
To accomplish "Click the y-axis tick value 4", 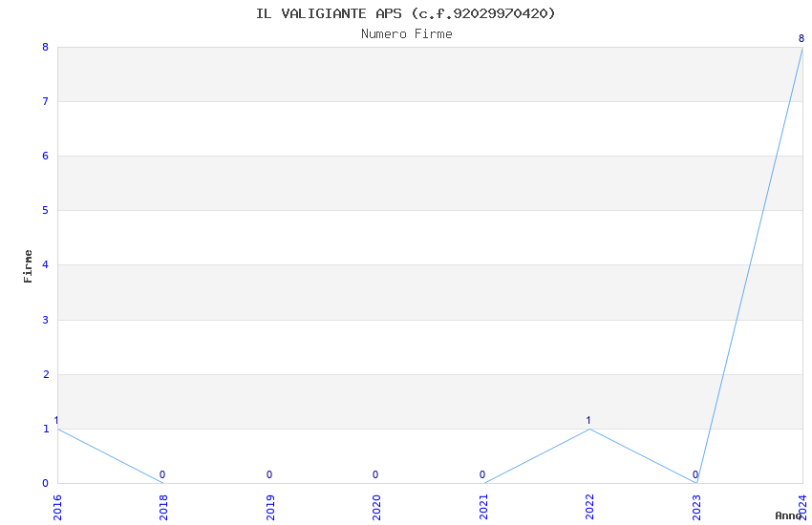I will 46,264.
